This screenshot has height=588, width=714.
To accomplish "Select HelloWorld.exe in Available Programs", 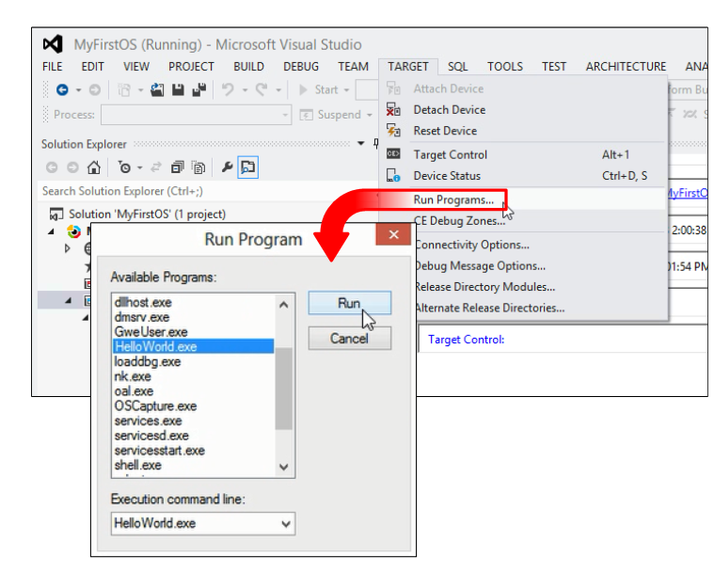I will point(193,346).
